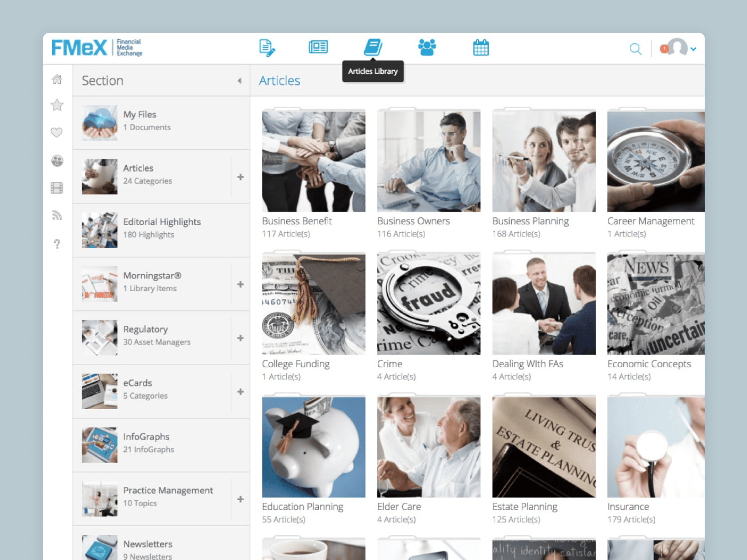Open the group contacts icon in top navigation
747x560 pixels.
click(x=427, y=47)
